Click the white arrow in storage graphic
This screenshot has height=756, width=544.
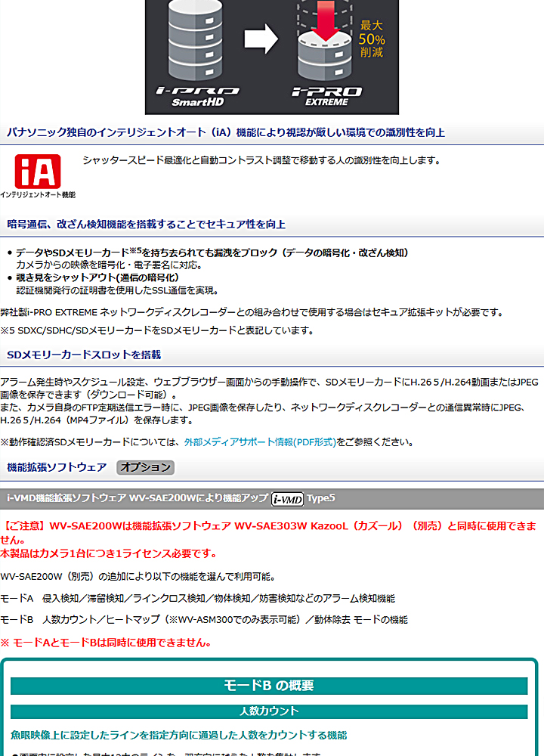point(261,39)
